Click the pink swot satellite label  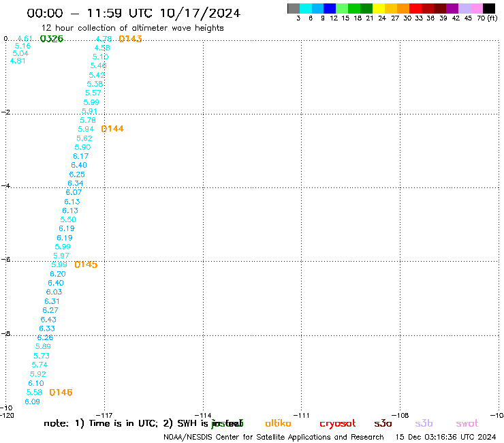point(467,424)
